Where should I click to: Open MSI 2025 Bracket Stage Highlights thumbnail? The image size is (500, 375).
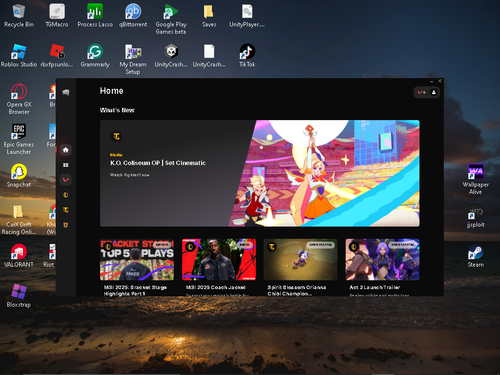click(x=137, y=259)
